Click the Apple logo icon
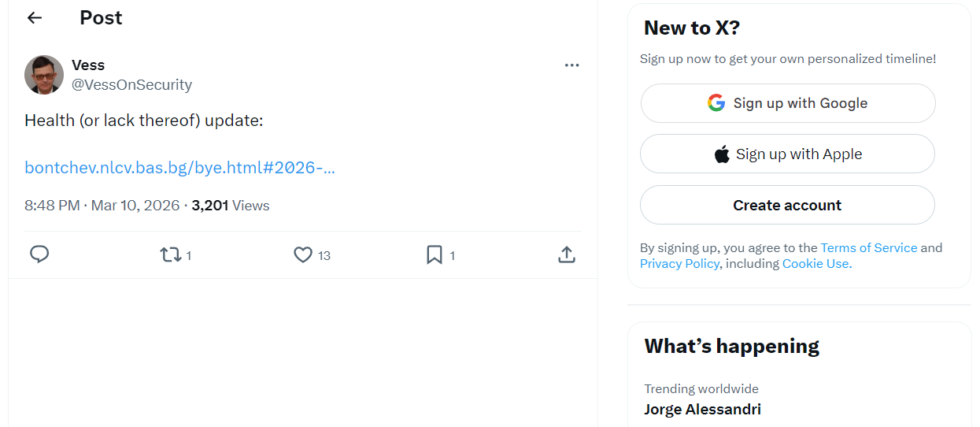This screenshot has width=980, height=427. point(722,154)
